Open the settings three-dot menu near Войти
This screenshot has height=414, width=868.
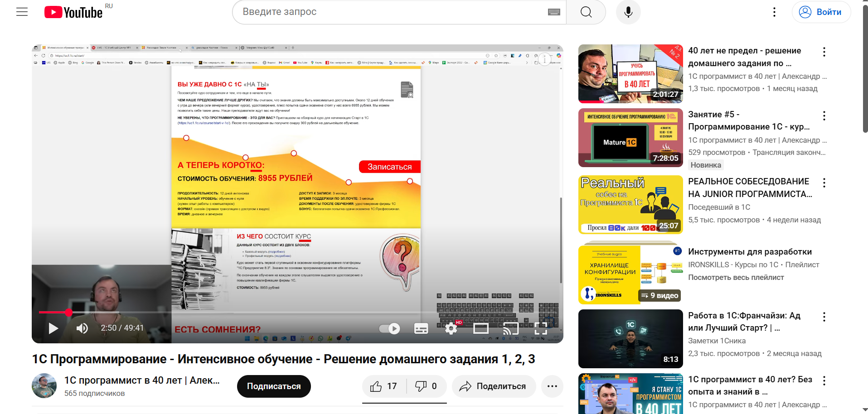pos(774,12)
